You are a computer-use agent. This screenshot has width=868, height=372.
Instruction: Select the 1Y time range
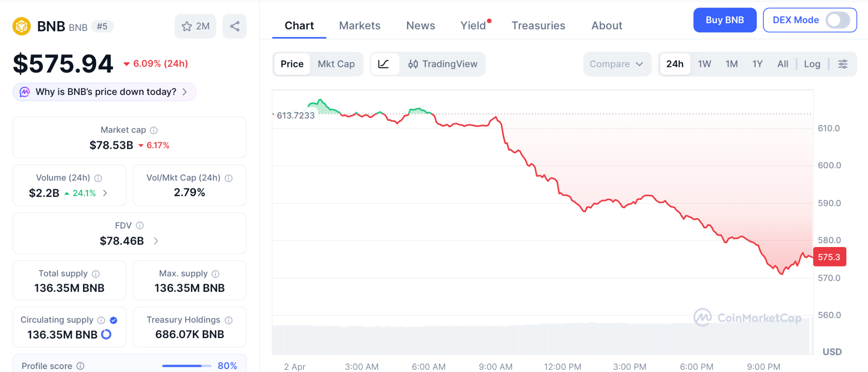click(757, 64)
